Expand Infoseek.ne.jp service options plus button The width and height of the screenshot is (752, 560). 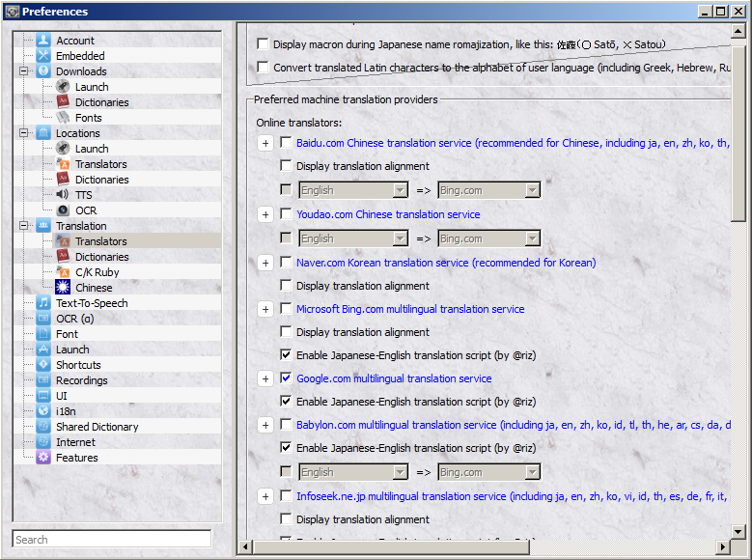click(x=265, y=496)
